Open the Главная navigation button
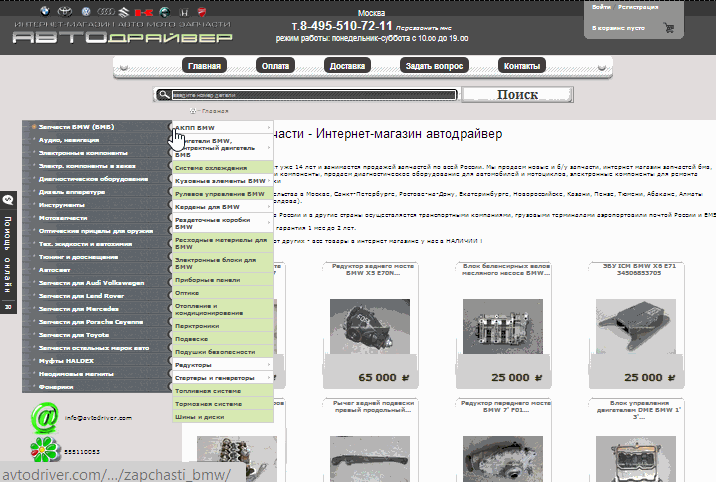716x482 pixels. [x=204, y=66]
